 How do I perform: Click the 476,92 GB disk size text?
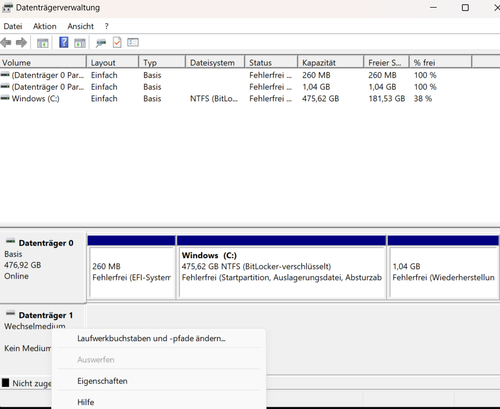(23, 265)
